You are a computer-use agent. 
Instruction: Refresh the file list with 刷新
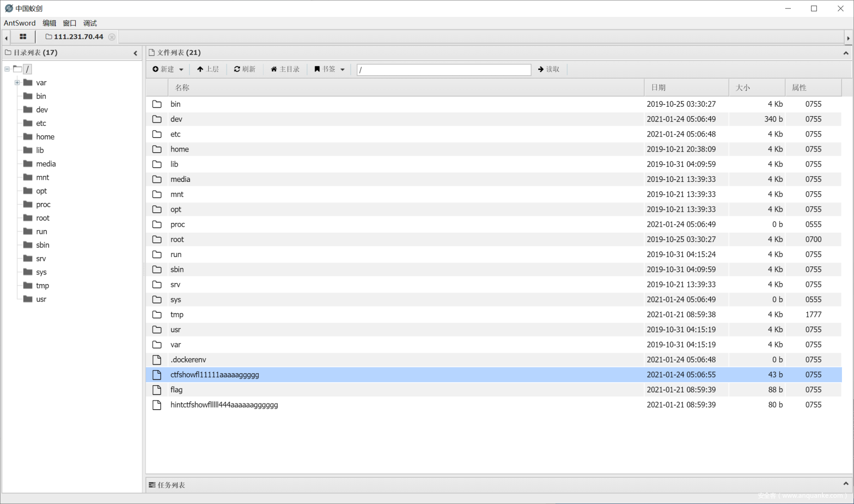(x=245, y=69)
